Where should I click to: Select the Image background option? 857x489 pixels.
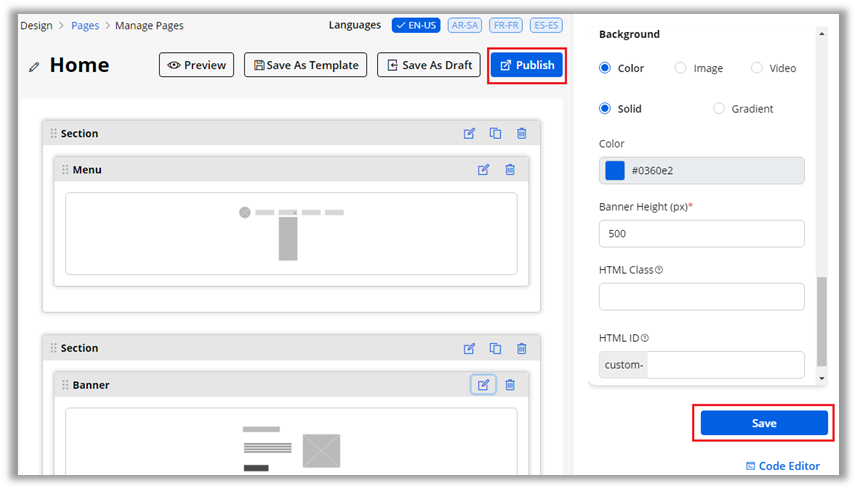pos(681,68)
